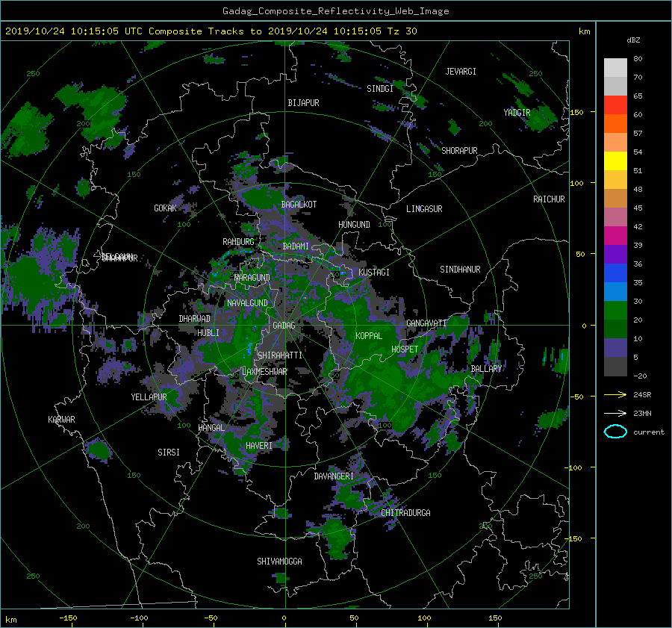Select the dark orange 57-60 dBZ legend swatch

coord(615,123)
